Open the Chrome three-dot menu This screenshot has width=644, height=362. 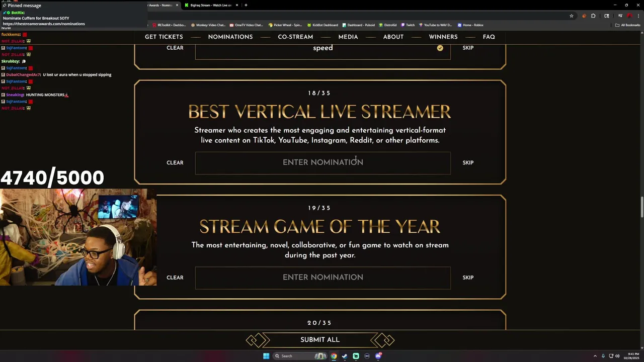point(637,16)
